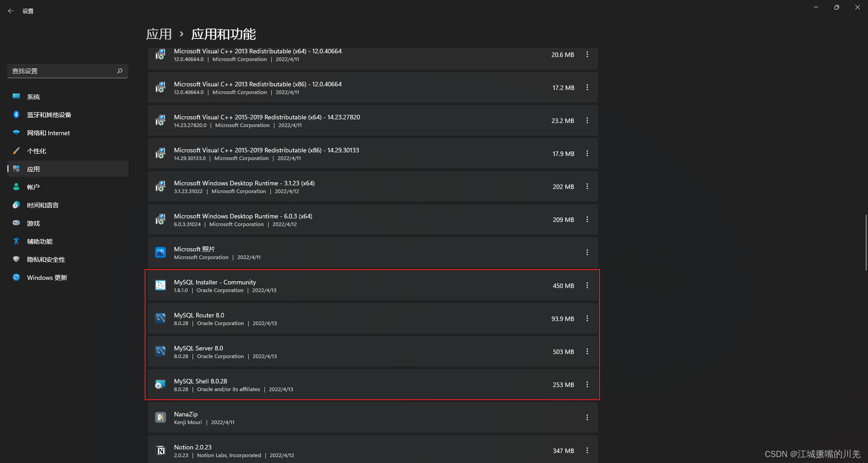This screenshot has height=463, width=868.
Task: Open more options for Notion 2.0.23
Action: pos(587,451)
